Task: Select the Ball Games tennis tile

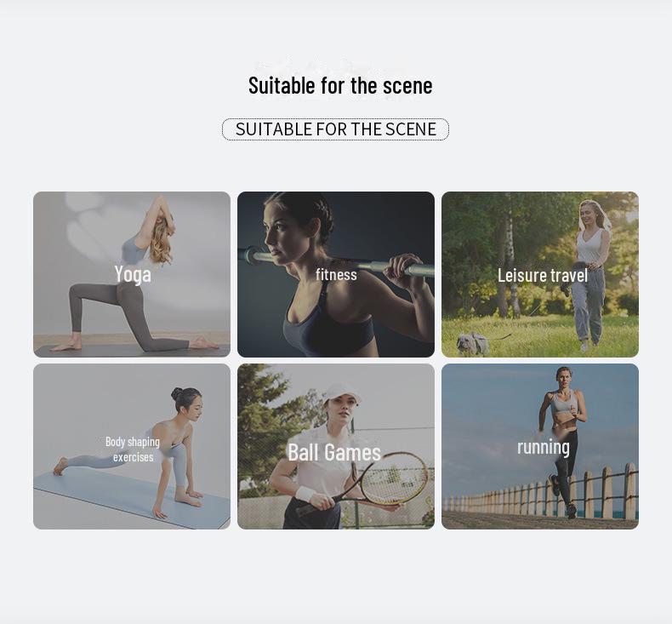Action: click(x=335, y=446)
